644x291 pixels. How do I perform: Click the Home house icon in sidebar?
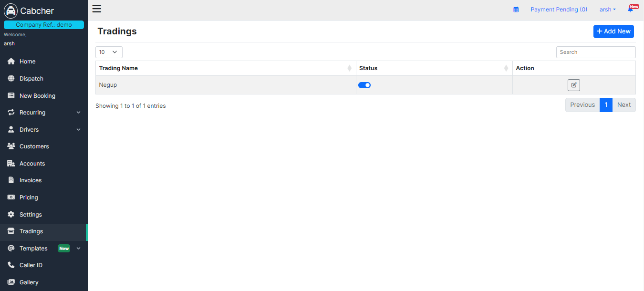[x=11, y=62]
